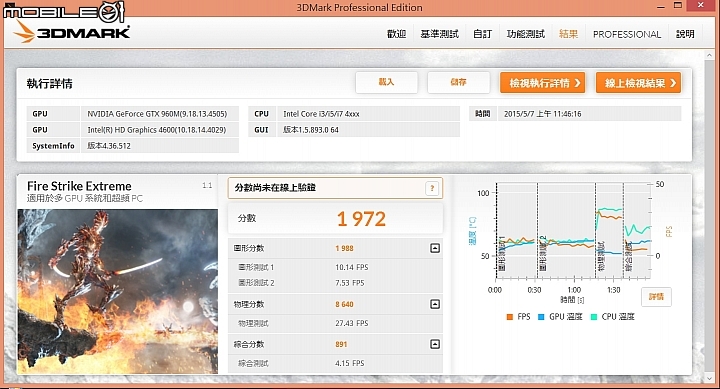This screenshot has width=720, height=389.
Task: Click the temperature and FPS monitoring chart
Action: coord(573,231)
